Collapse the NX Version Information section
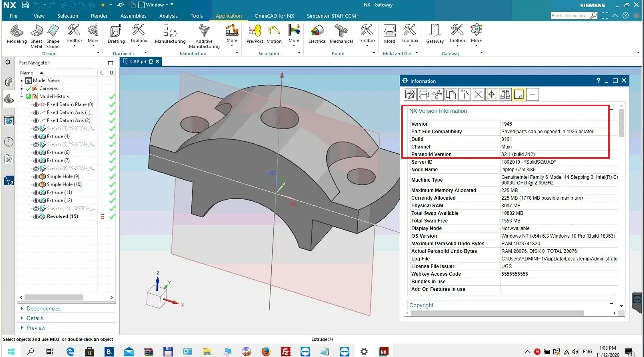Screen dimensions: 644x357 click(611, 108)
